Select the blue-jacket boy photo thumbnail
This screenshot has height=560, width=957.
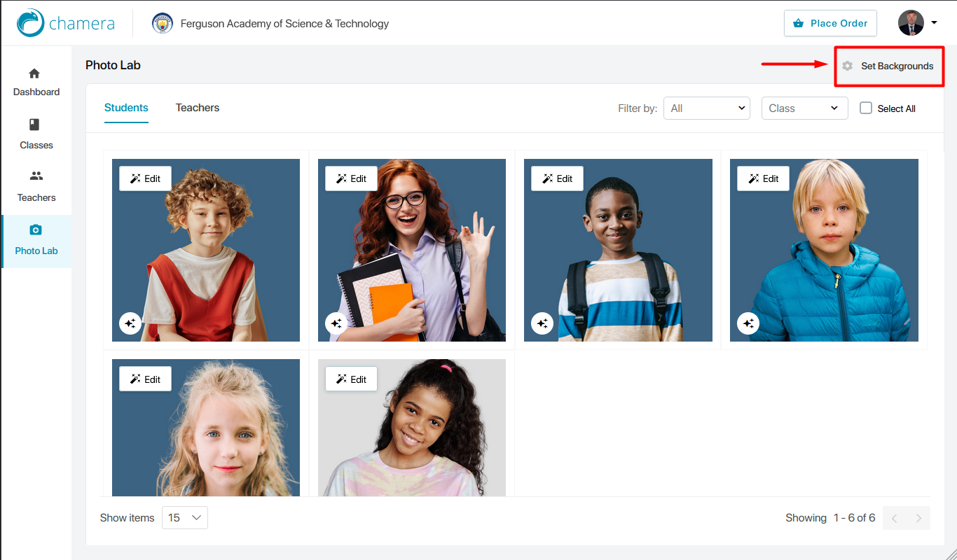pyautogui.click(x=824, y=251)
